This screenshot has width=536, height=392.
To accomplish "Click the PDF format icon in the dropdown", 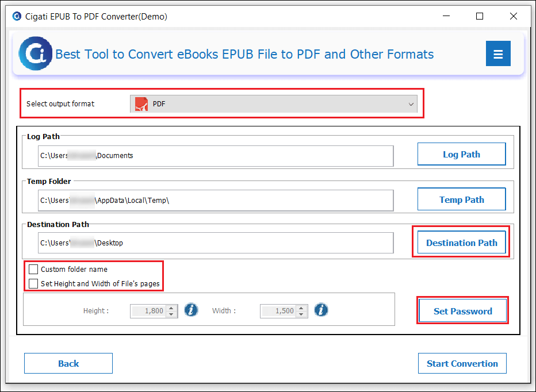I will 141,103.
